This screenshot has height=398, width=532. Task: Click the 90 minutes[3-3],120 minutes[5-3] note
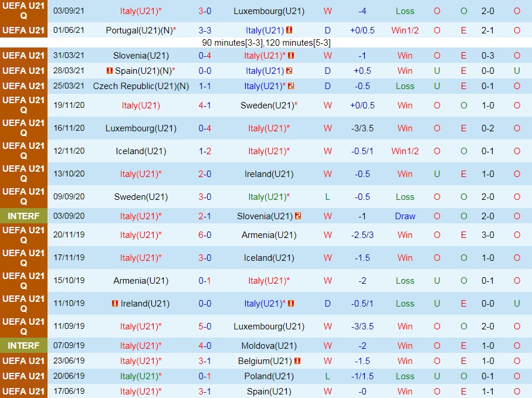[x=266, y=43]
